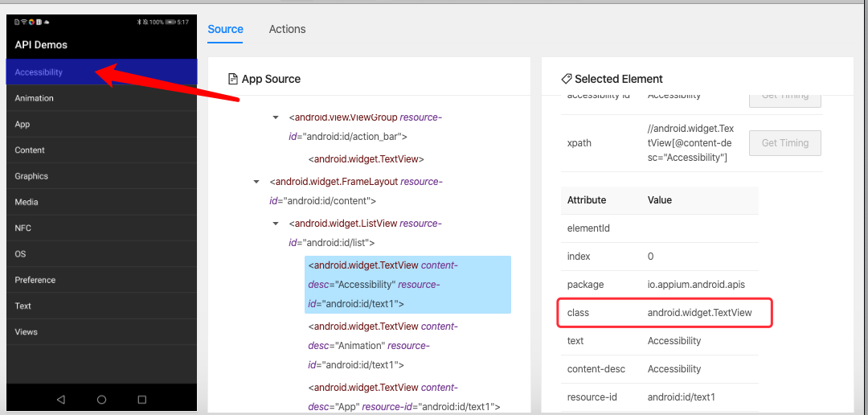This screenshot has height=415, width=868.
Task: Click Get Timing button for xpath
Action: tap(785, 143)
